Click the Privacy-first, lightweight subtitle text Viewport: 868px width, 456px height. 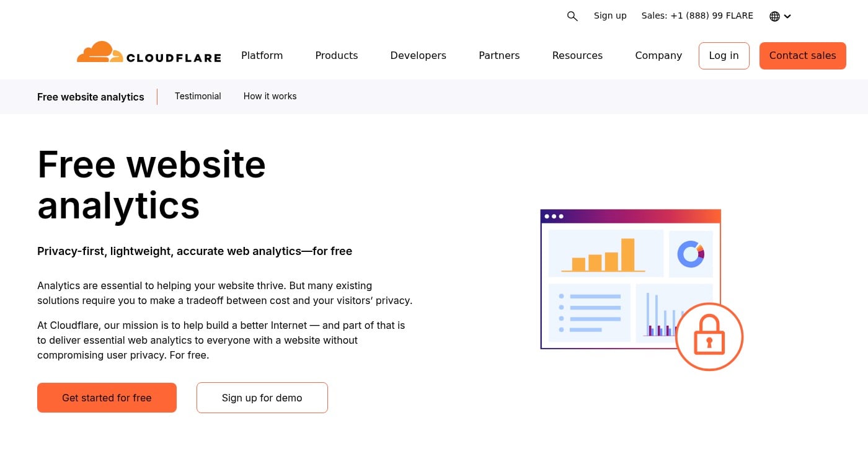click(x=195, y=251)
